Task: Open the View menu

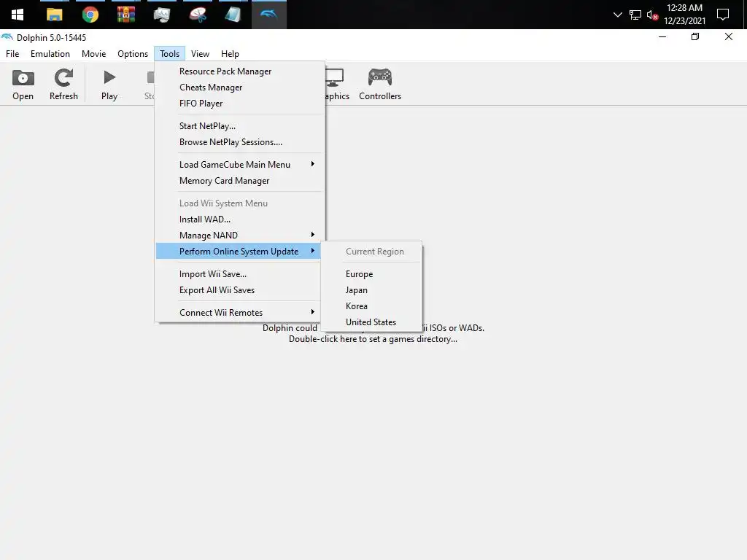Action: pyautogui.click(x=200, y=54)
